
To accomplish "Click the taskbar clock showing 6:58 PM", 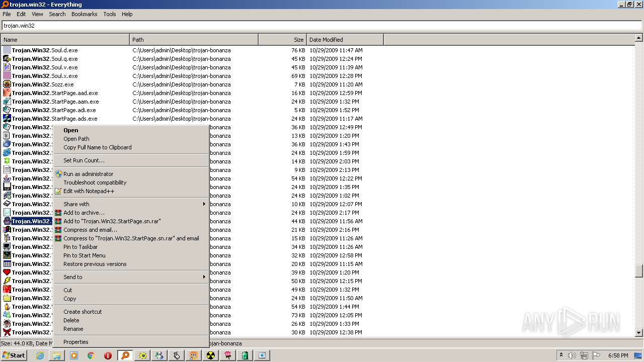I will 618,355.
